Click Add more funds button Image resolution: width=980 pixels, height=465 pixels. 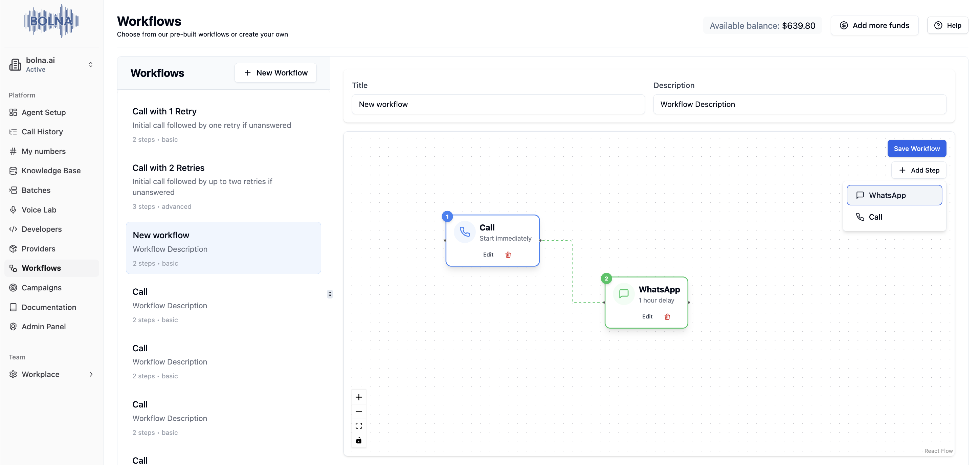[x=874, y=25]
